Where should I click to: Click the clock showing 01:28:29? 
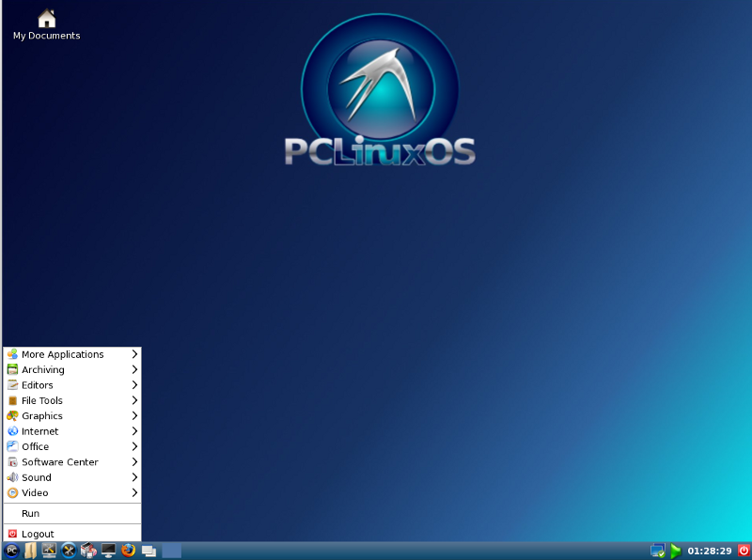click(710, 551)
